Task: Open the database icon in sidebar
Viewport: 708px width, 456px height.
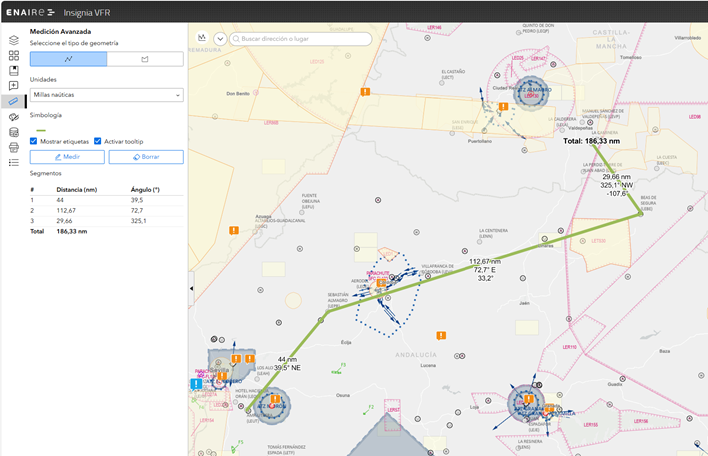Action: [x=14, y=132]
